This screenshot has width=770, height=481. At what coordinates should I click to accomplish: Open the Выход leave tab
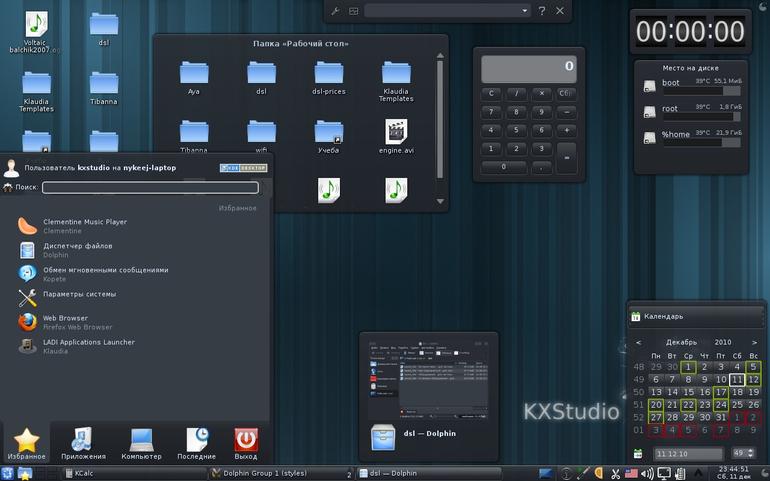246,444
